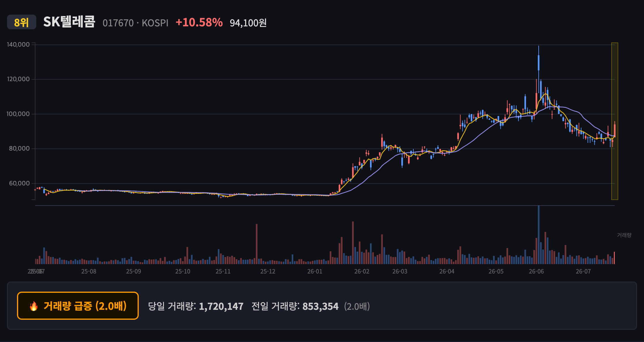Click the yellow highlighted latest-day band
The image size is (644, 342).
pyautogui.click(x=614, y=121)
